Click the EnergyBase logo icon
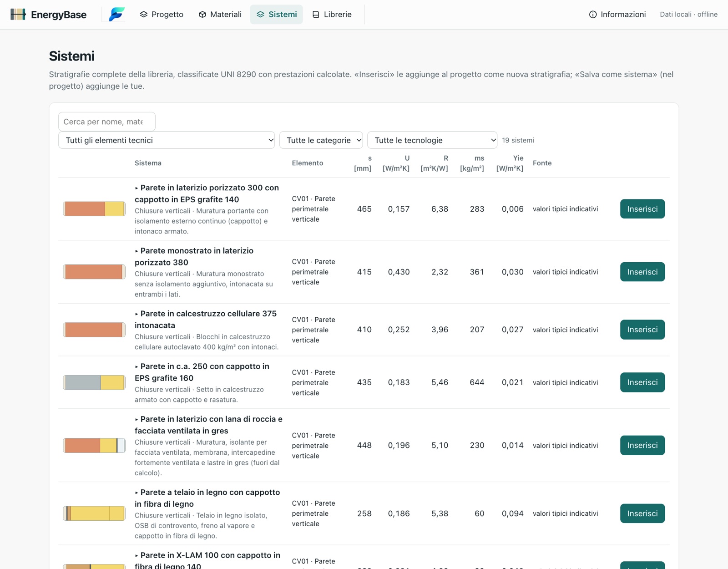 [x=18, y=15]
